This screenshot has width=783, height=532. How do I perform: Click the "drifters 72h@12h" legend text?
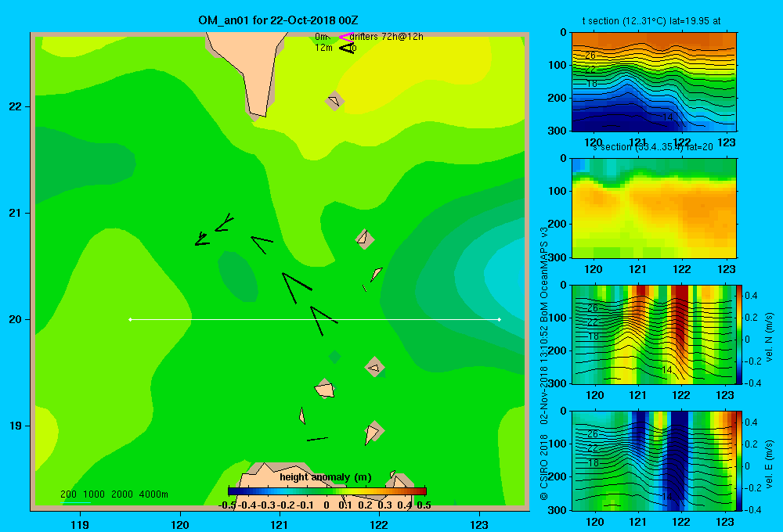click(x=387, y=37)
